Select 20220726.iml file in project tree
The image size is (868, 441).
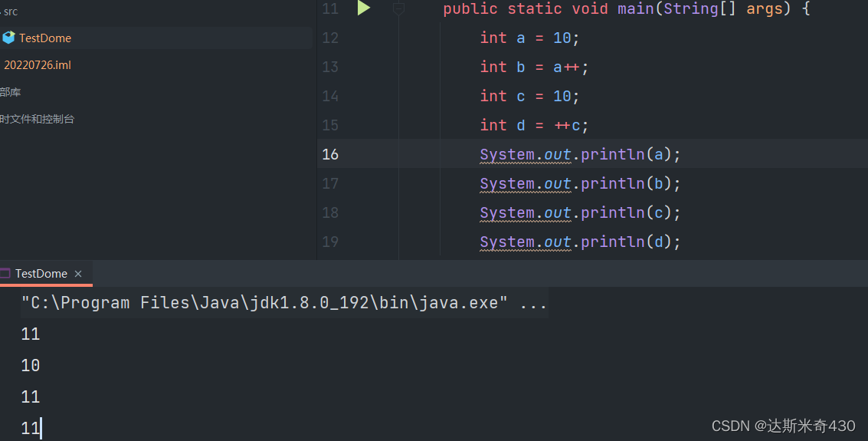point(37,65)
